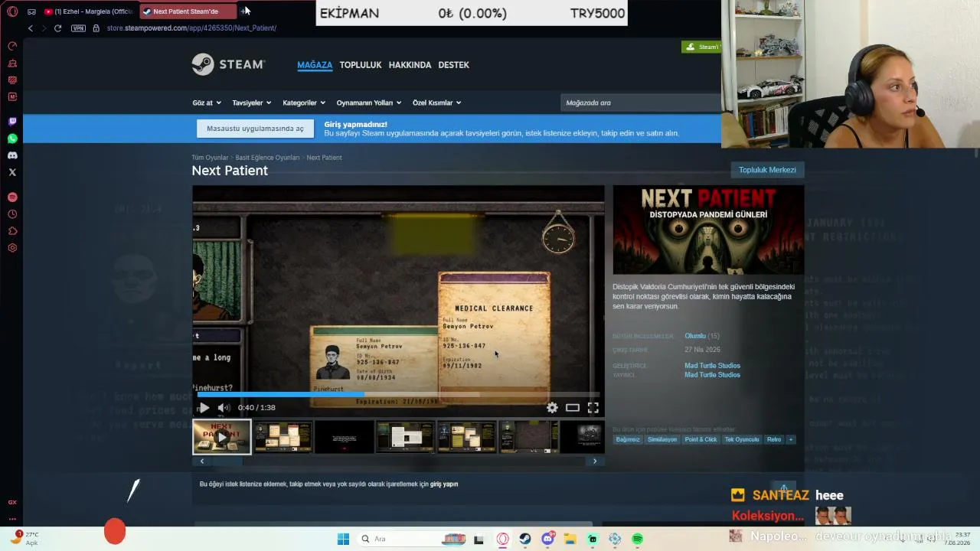
Task: Open X (Twitter) in Opera sidebar
Action: click(x=12, y=172)
